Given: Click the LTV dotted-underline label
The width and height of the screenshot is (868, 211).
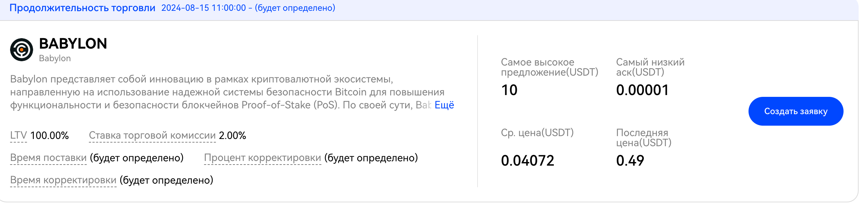Looking at the screenshot, I should pyautogui.click(x=18, y=135).
